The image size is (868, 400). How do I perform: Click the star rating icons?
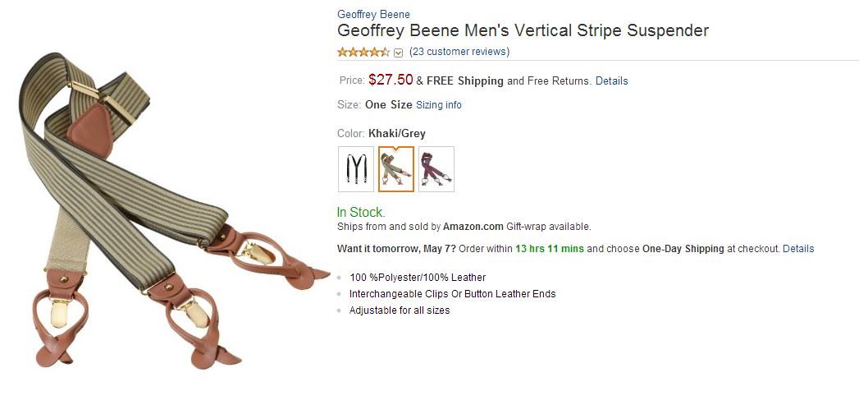click(x=363, y=52)
